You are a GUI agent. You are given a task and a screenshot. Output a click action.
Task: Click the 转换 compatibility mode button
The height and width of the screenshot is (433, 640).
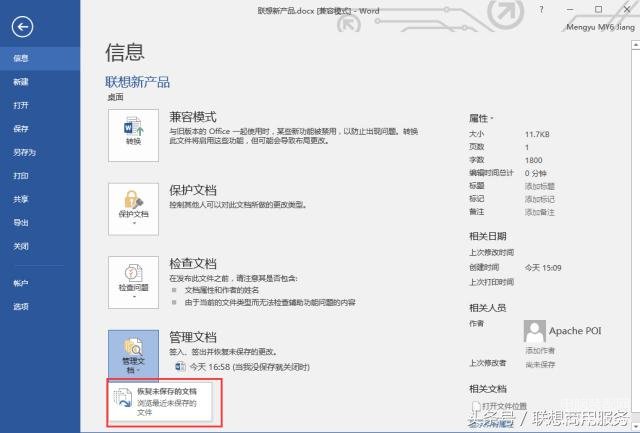[x=133, y=135]
